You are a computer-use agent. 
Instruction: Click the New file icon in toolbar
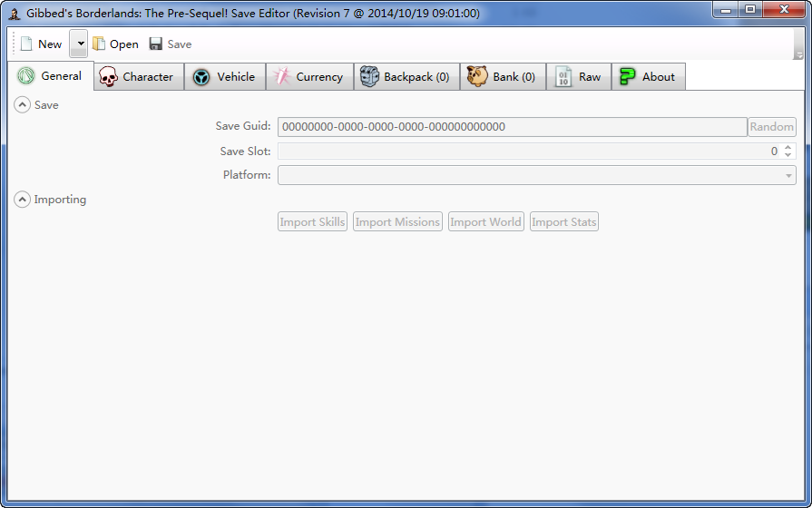(x=26, y=44)
